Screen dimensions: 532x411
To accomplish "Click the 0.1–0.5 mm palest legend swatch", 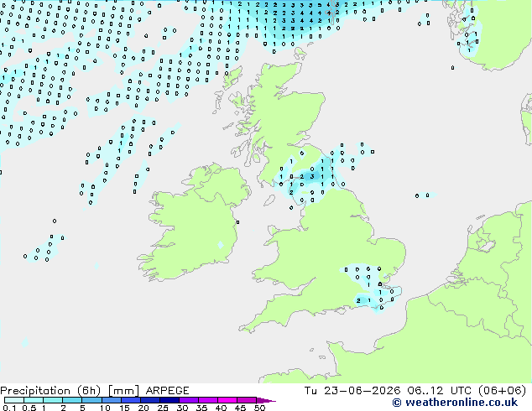I will pyautogui.click(x=14, y=400).
